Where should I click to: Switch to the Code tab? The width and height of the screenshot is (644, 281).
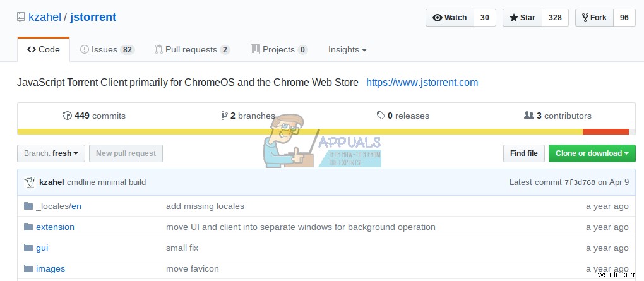pos(44,50)
